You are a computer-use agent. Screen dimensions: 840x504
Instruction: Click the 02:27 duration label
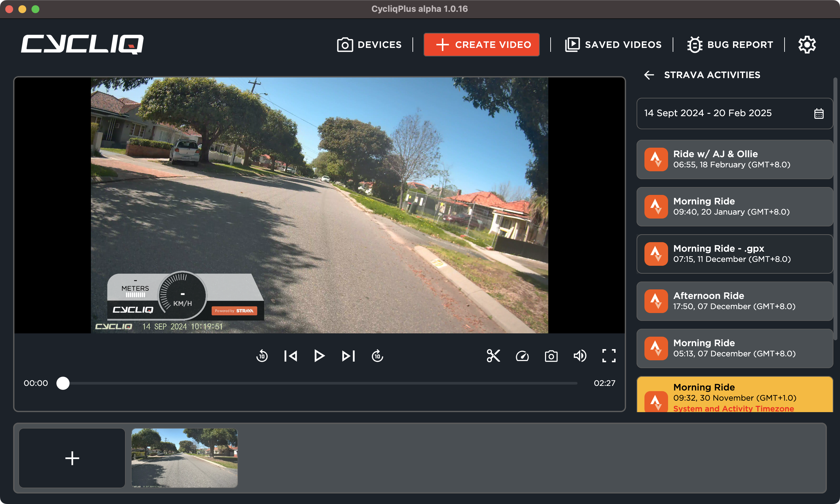pyautogui.click(x=604, y=383)
